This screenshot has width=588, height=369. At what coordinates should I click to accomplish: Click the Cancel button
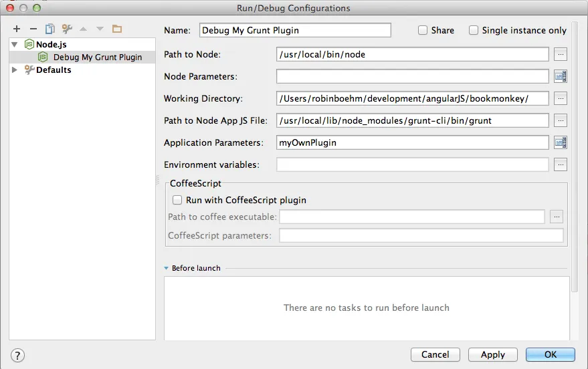click(435, 354)
